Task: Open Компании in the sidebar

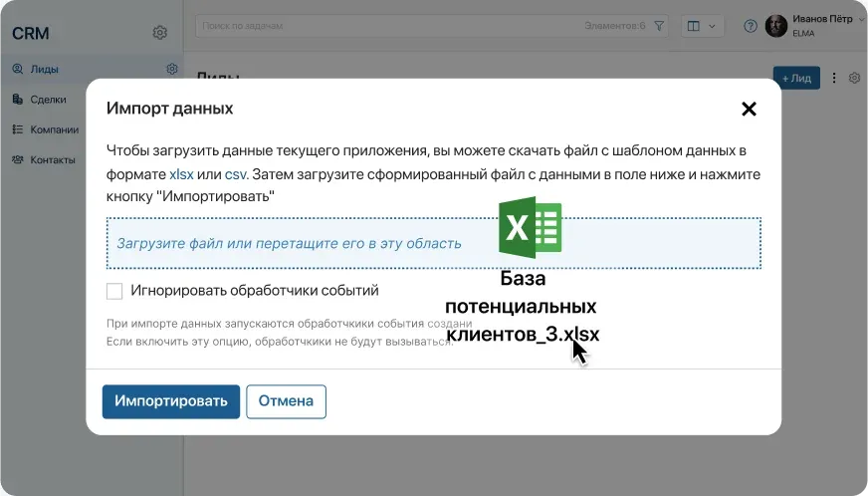Action: tap(54, 128)
